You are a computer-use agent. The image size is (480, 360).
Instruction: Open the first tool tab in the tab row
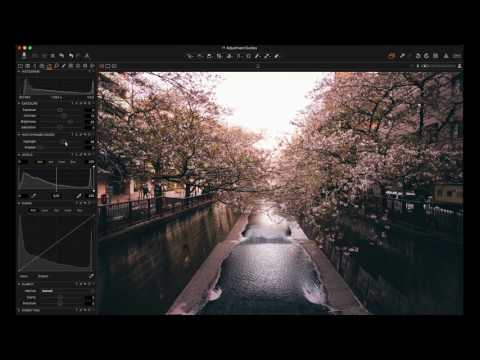click(20, 66)
